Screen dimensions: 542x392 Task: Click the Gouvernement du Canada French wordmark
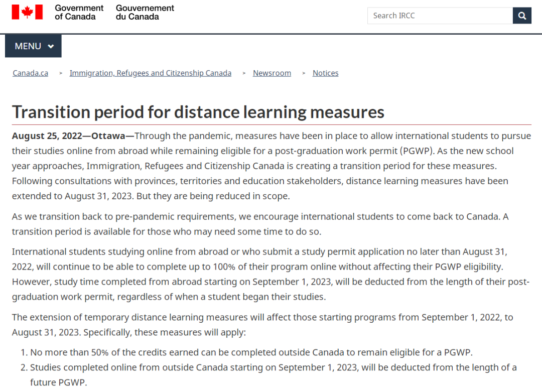pyautogui.click(x=145, y=13)
